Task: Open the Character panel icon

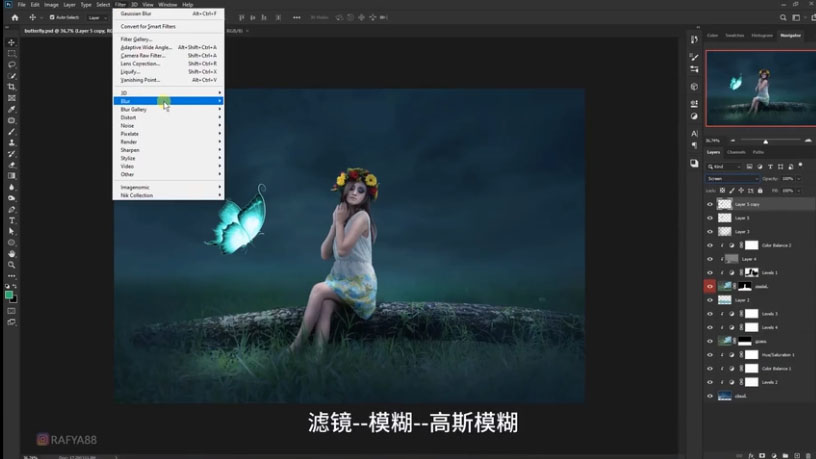Action: click(694, 134)
